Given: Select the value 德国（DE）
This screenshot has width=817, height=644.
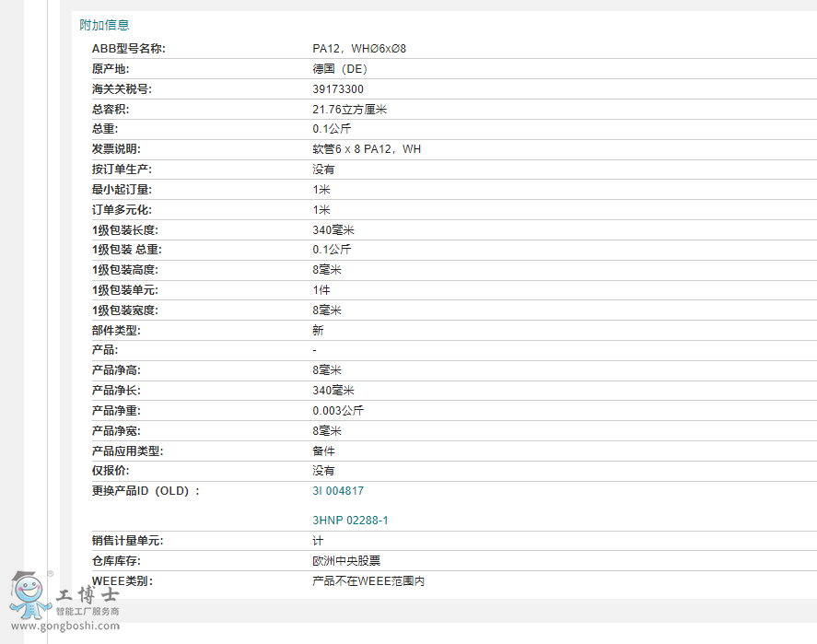Looking at the screenshot, I should point(342,69).
